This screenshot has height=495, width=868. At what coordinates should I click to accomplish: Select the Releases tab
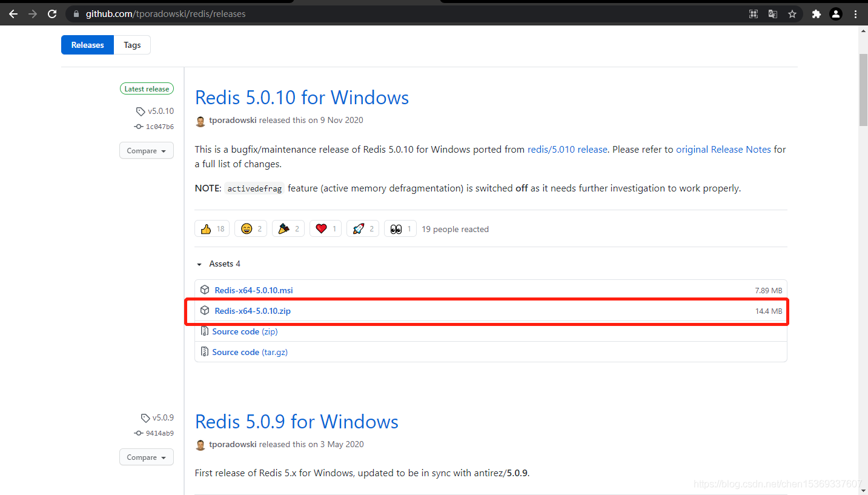click(x=87, y=44)
